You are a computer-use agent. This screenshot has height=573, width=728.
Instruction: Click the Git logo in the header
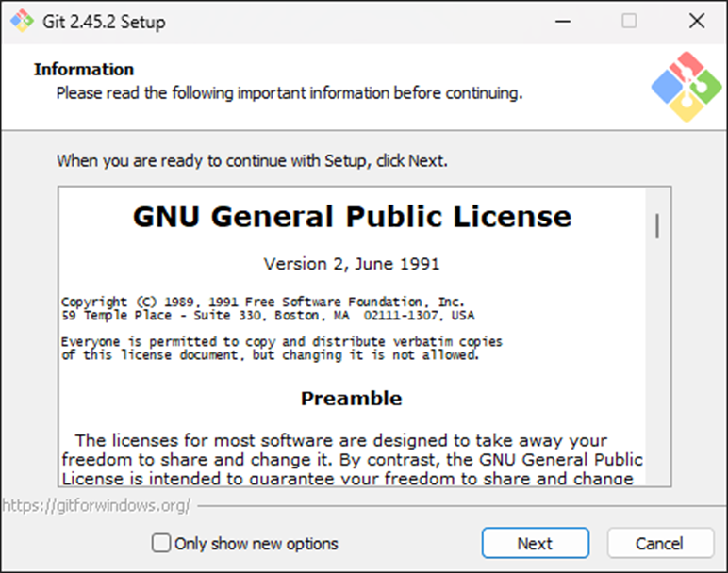(687, 87)
